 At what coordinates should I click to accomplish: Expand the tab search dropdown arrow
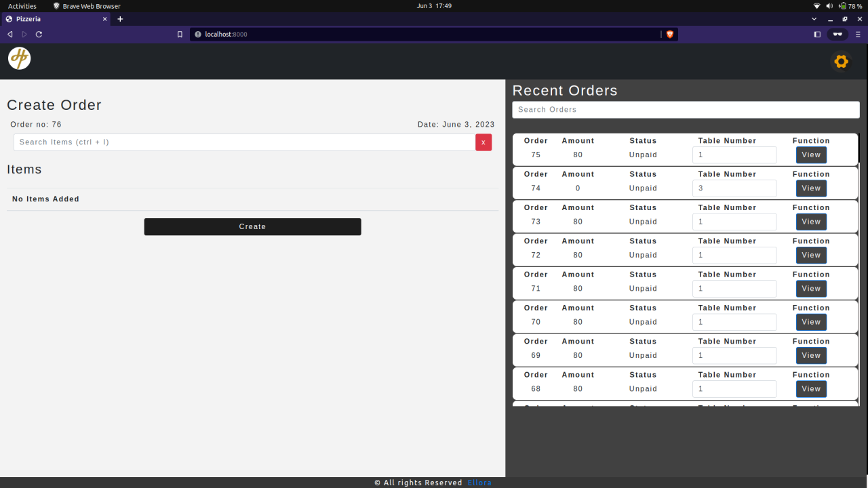[x=814, y=19]
